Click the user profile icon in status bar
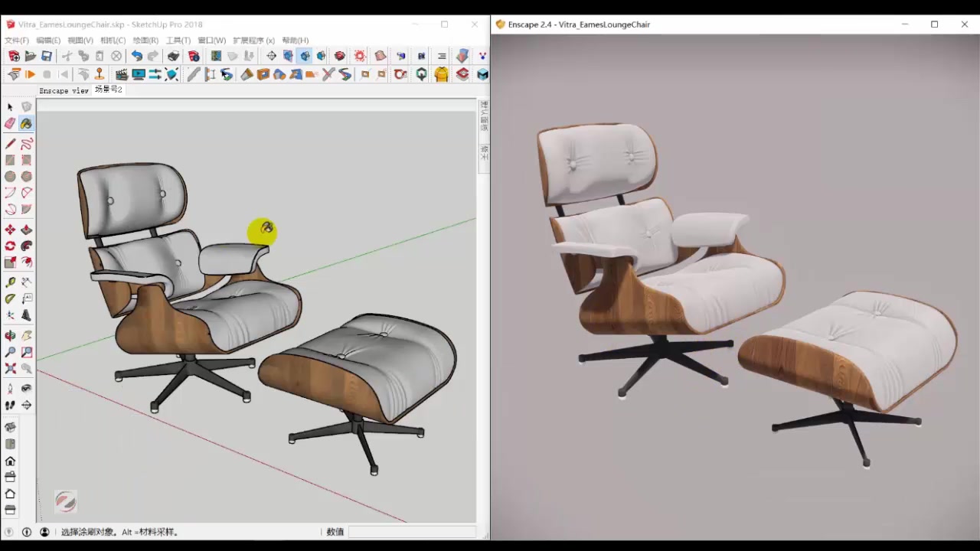 [x=44, y=532]
